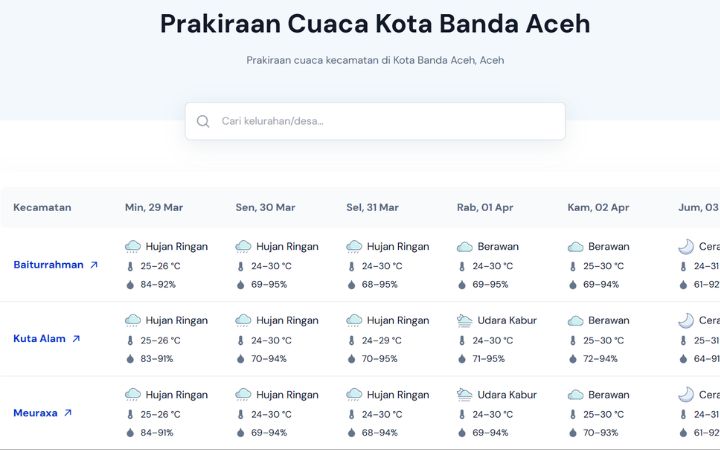Click Baiturrahman's Sunday 29 Mar rain icon
Image resolution: width=720 pixels, height=450 pixels.
coord(133,247)
